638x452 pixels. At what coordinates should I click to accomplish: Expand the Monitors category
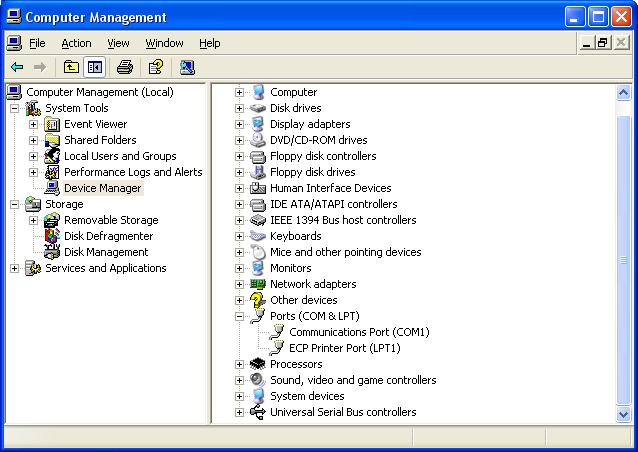point(239,269)
